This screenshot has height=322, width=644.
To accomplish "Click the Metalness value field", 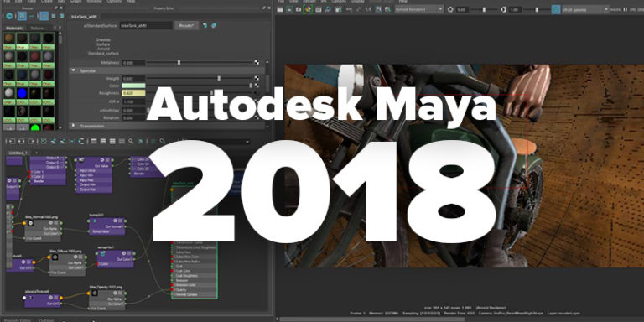I will 133,63.
